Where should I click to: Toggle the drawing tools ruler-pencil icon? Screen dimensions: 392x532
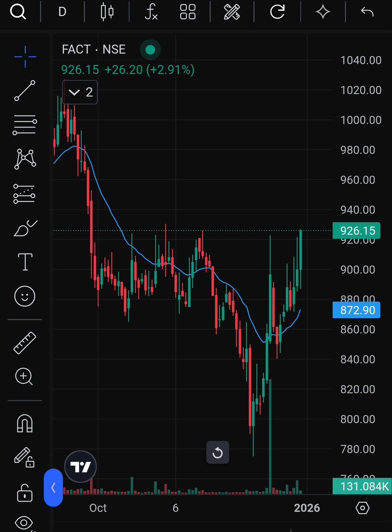(232, 12)
